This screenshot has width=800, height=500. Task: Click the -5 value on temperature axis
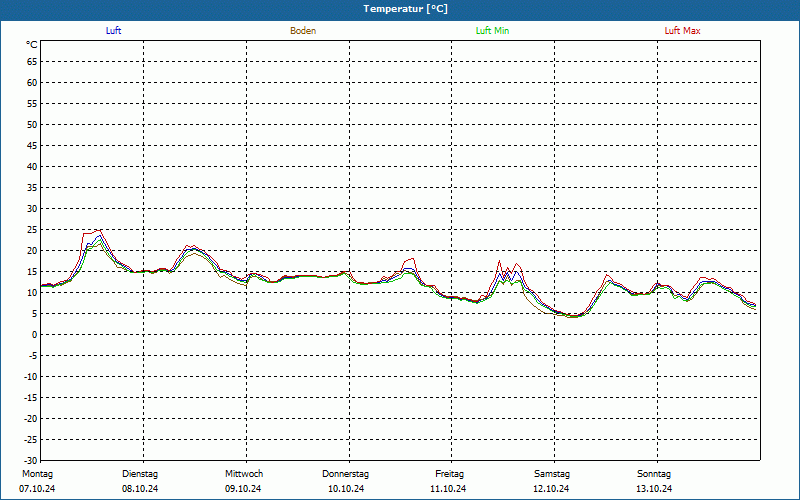[x=33, y=356]
